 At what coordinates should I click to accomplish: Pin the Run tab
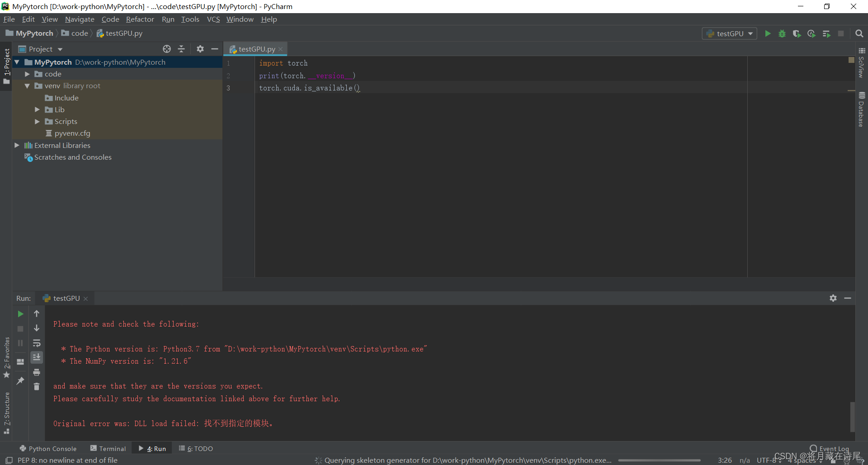[20, 381]
